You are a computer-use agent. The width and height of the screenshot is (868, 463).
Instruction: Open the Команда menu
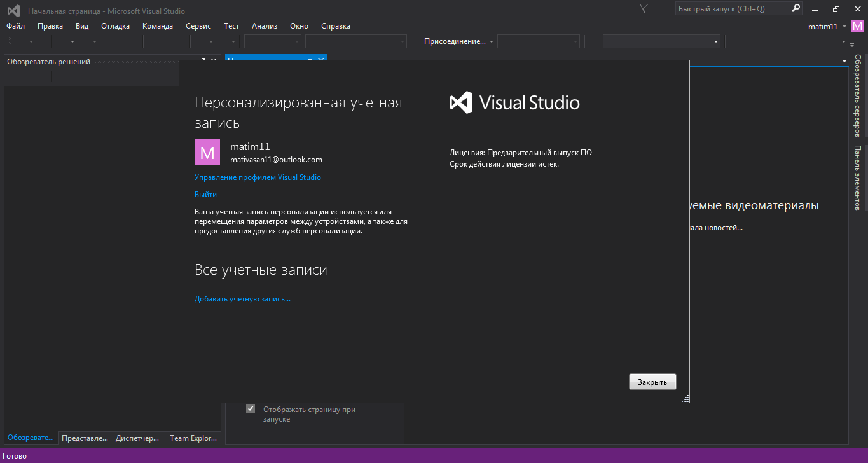click(x=158, y=26)
